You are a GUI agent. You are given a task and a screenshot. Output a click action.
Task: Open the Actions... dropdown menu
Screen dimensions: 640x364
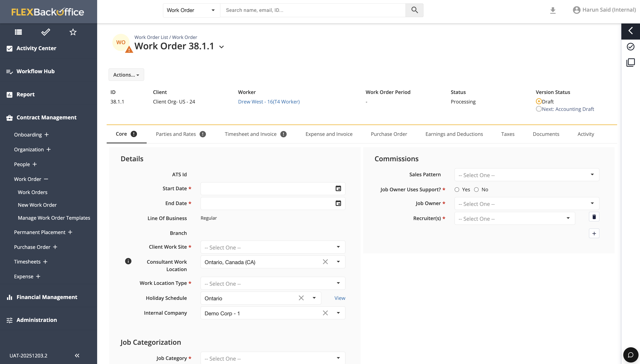coord(126,75)
